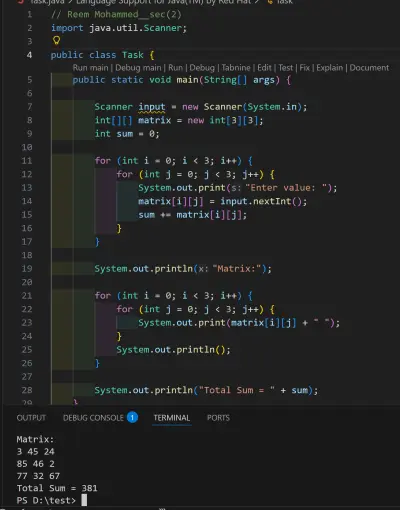Image resolution: width=400 pixels, height=510 pixels.
Task: Click line number 11 in the gutter
Action: coord(27,161)
